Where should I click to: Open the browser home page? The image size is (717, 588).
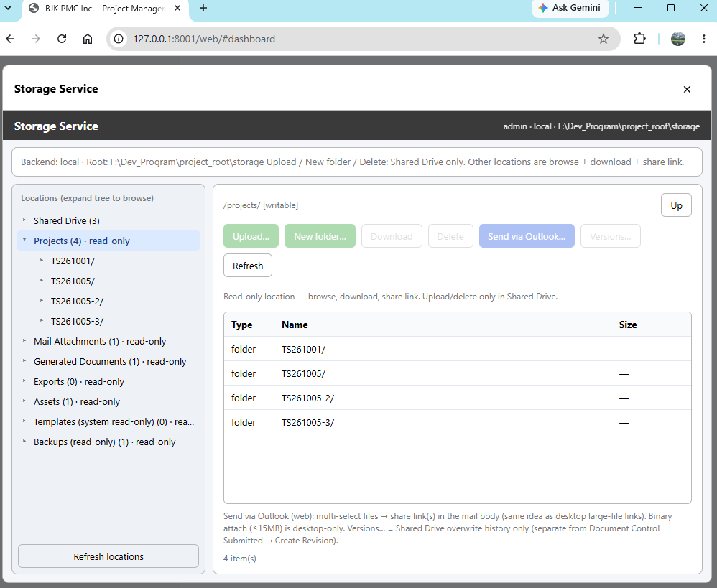[88, 39]
